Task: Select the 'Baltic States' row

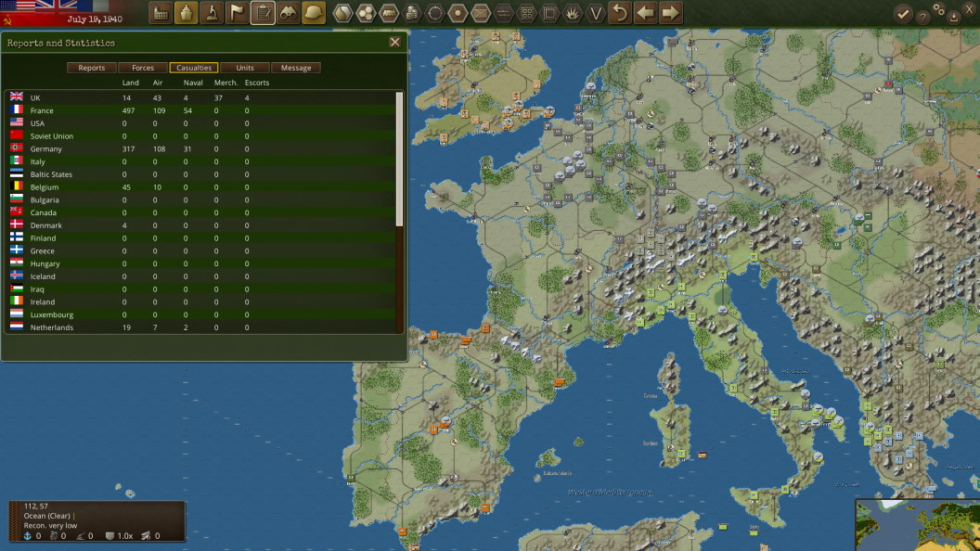Action: tap(200, 174)
